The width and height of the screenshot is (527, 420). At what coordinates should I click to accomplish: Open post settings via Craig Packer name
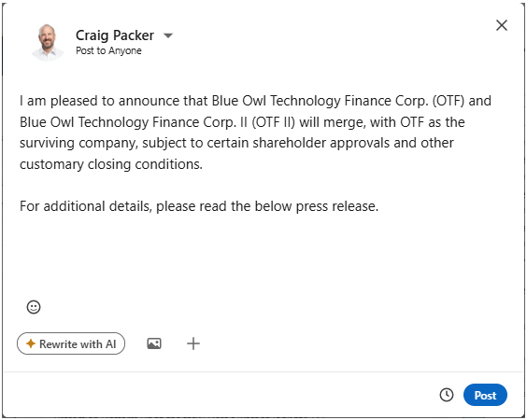(115, 35)
